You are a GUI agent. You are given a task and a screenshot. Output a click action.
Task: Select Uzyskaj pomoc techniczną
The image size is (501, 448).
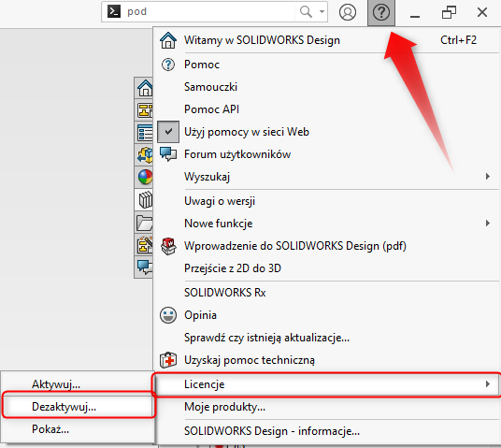coord(327,360)
